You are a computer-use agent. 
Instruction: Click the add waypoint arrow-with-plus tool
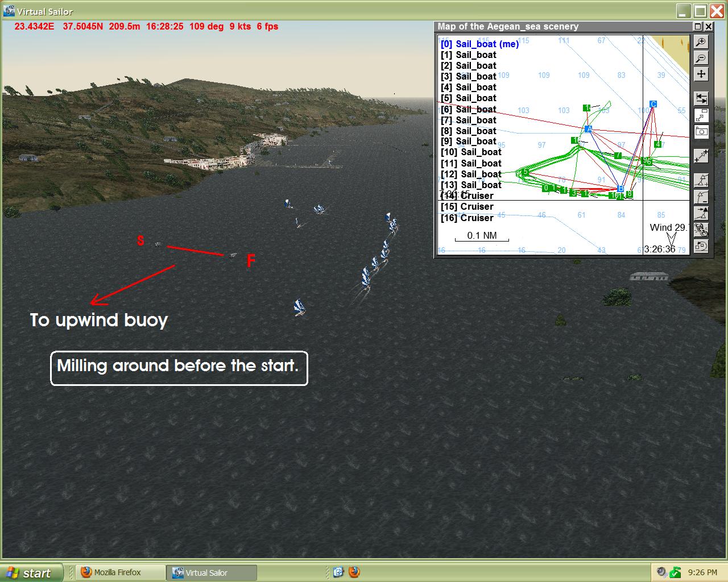701,156
